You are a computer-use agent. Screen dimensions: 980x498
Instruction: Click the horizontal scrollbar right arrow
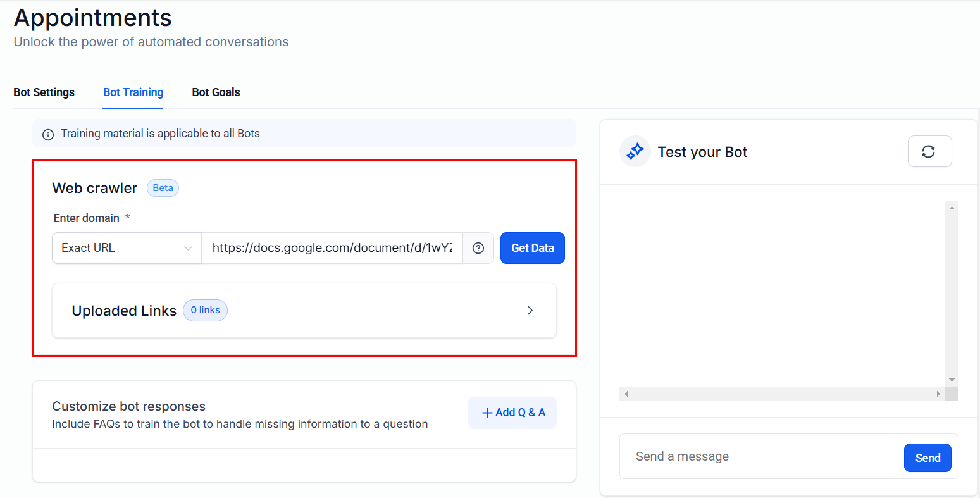pyautogui.click(x=938, y=394)
